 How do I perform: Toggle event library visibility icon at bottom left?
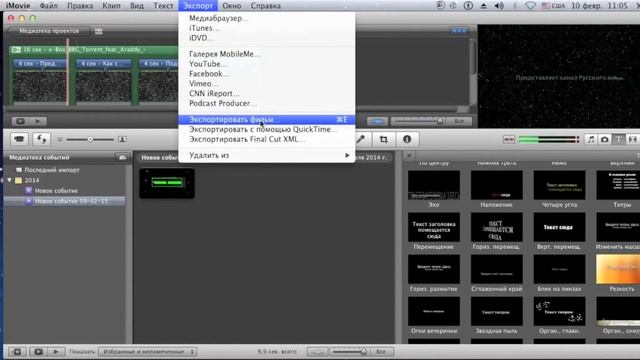(x=17, y=351)
